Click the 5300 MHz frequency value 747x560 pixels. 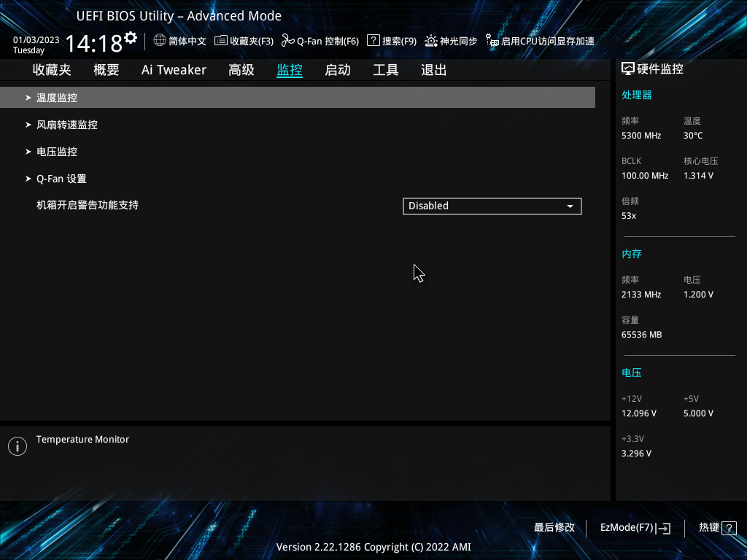click(x=641, y=136)
